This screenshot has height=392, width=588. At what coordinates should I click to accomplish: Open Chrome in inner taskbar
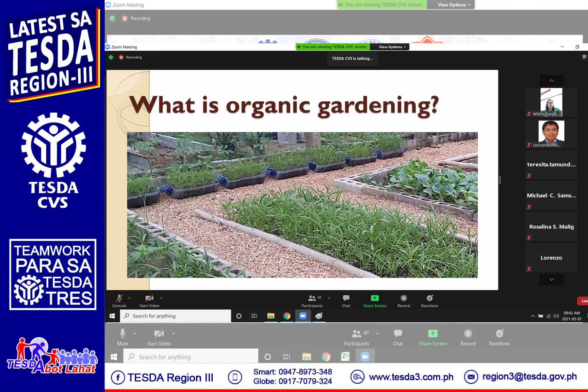pos(287,316)
